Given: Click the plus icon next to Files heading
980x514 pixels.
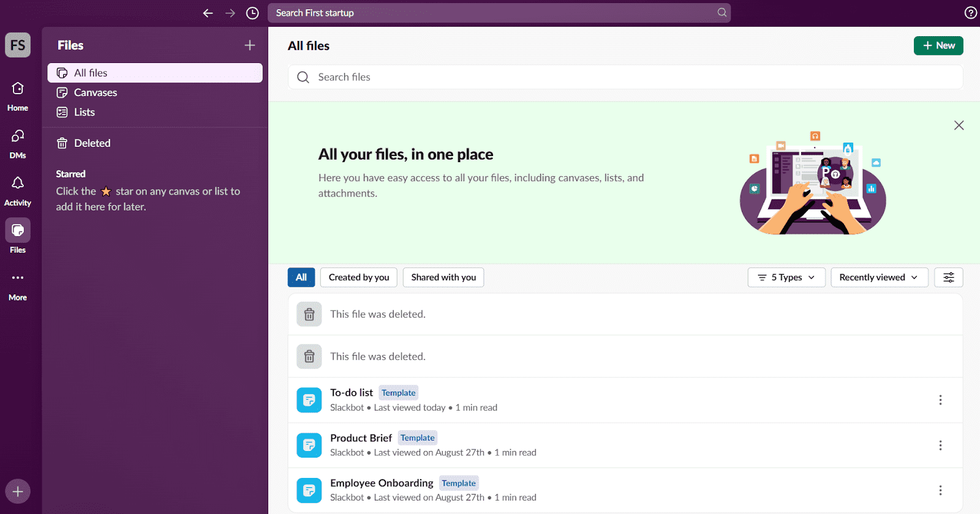Looking at the screenshot, I should coord(250,45).
